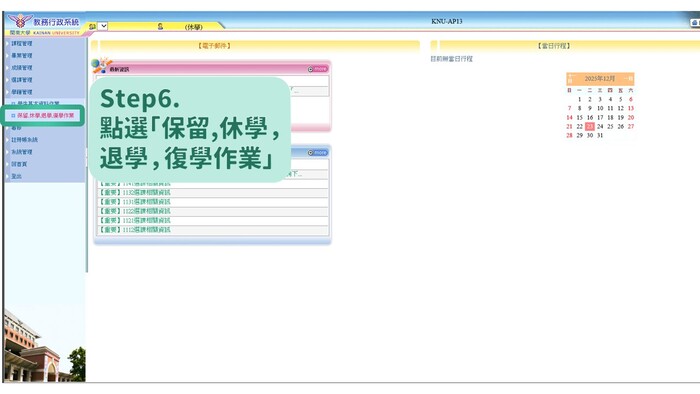
Task: Click the 【電子郵件】 header
Action: (214, 46)
